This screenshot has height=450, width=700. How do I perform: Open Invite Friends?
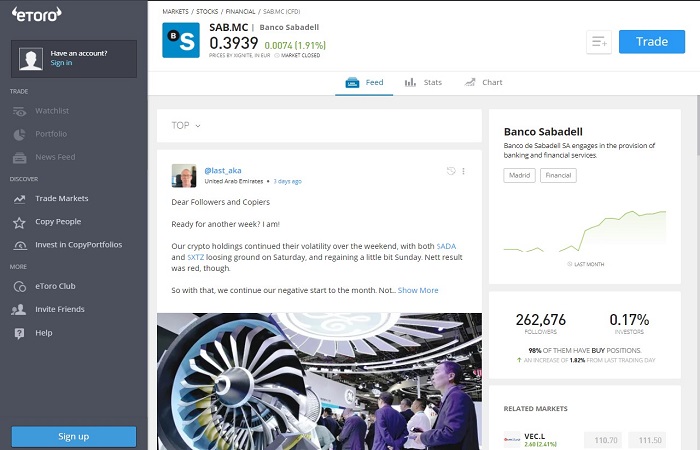pos(60,309)
